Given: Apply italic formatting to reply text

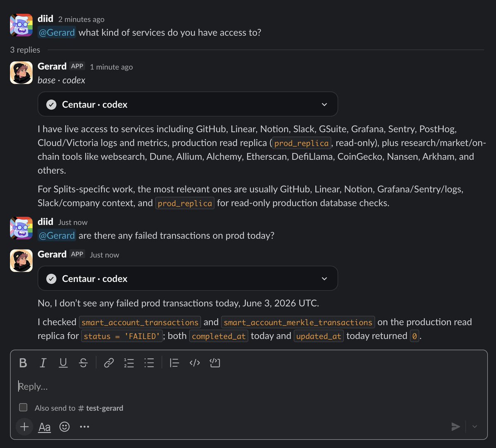Looking at the screenshot, I should 43,363.
